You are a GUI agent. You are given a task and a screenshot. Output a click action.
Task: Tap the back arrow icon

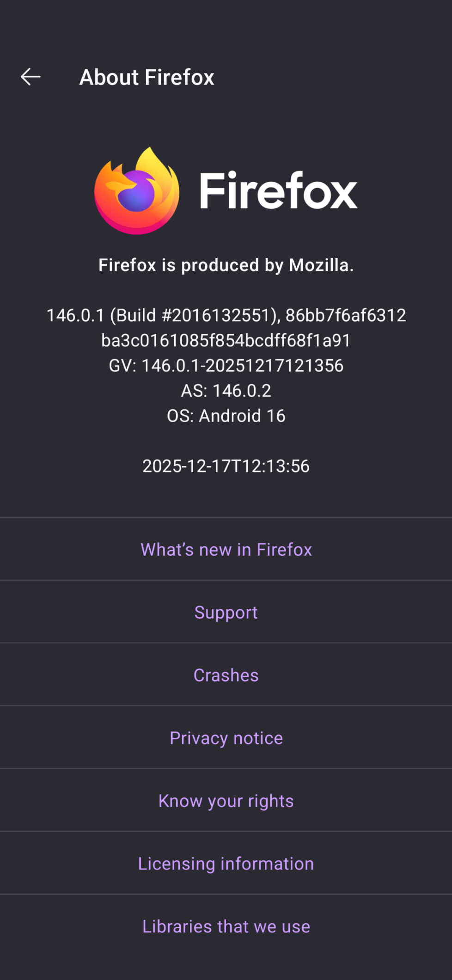click(31, 77)
